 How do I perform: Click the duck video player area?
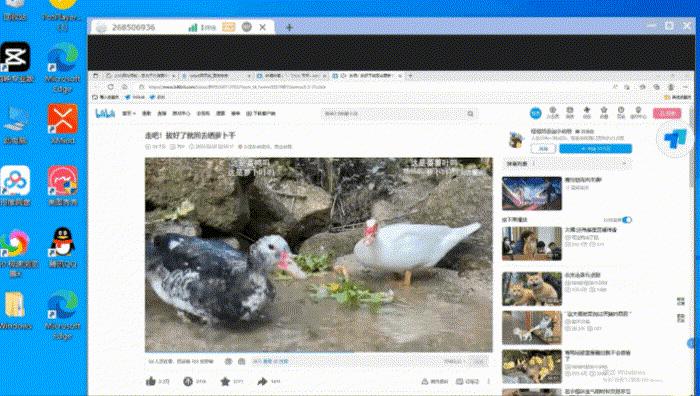tap(319, 255)
